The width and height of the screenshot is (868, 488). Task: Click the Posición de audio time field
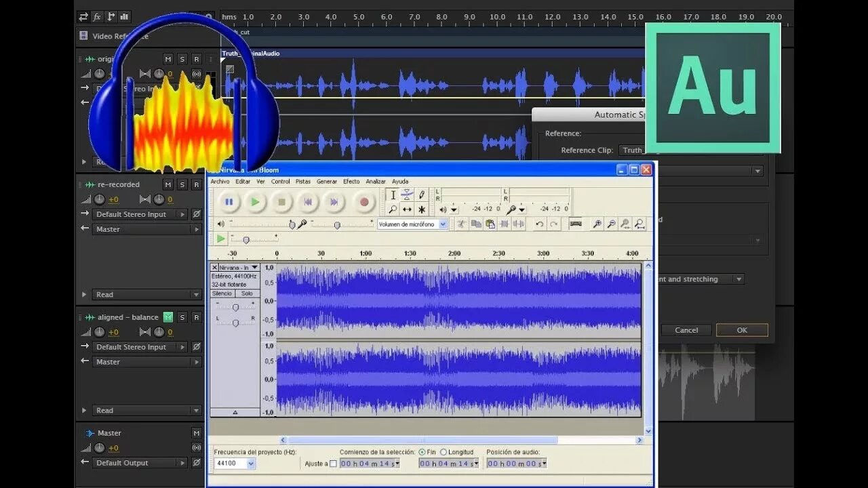tap(516, 464)
